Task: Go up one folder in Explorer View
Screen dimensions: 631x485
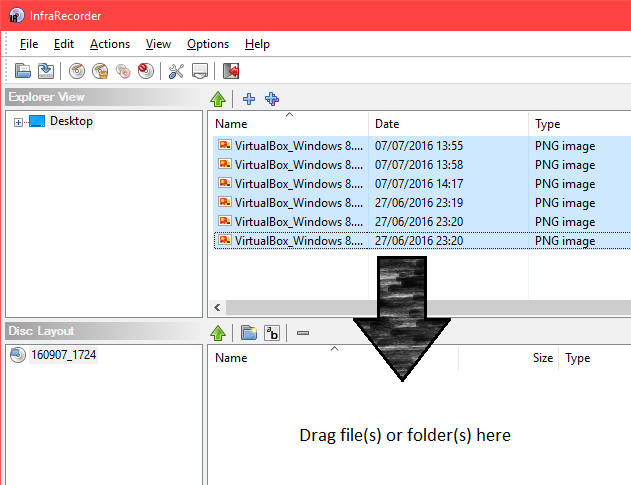Action: tap(218, 99)
